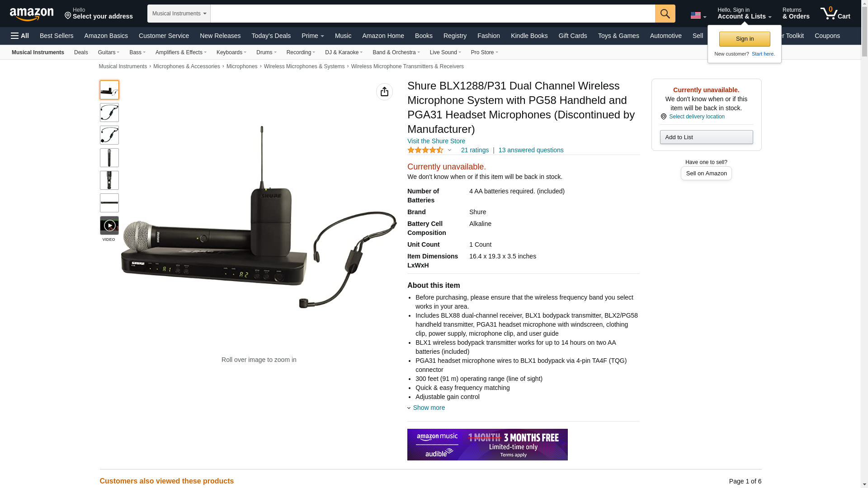Expand the Musical Instruments search category dropdown
The height and width of the screenshot is (488, 868).
pyautogui.click(x=179, y=14)
